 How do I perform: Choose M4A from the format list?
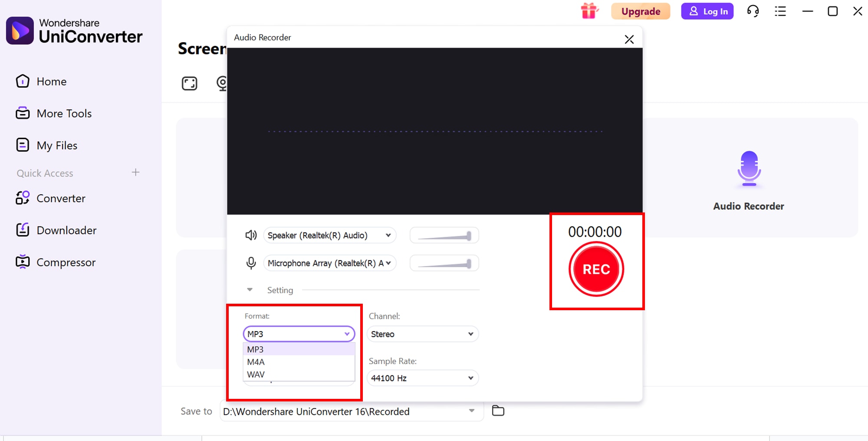pyautogui.click(x=299, y=362)
